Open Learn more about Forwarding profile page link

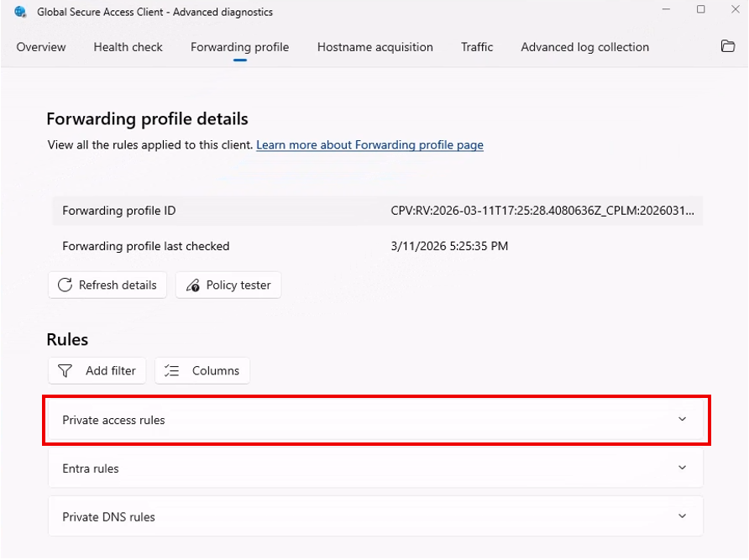[x=369, y=144]
